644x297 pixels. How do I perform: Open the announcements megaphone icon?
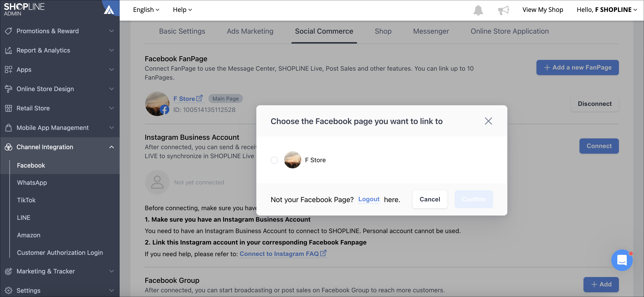(503, 10)
